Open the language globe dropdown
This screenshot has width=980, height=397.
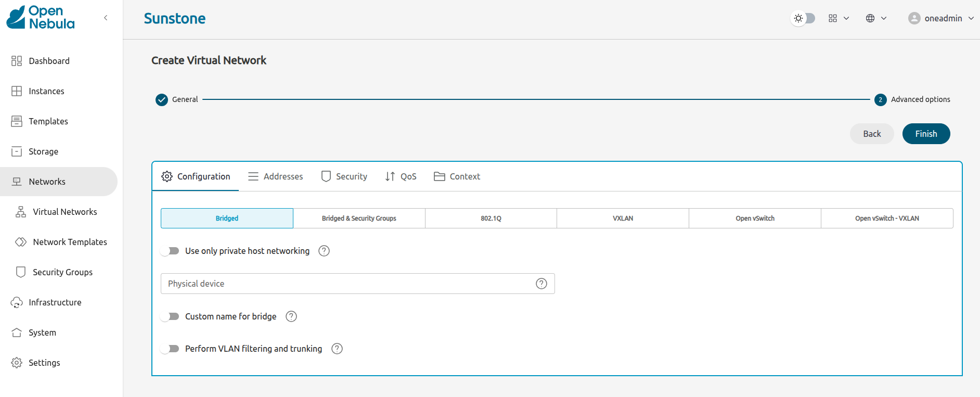876,18
